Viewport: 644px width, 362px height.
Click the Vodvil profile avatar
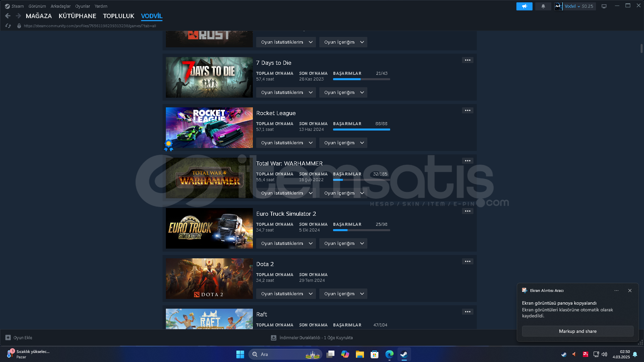click(558, 6)
